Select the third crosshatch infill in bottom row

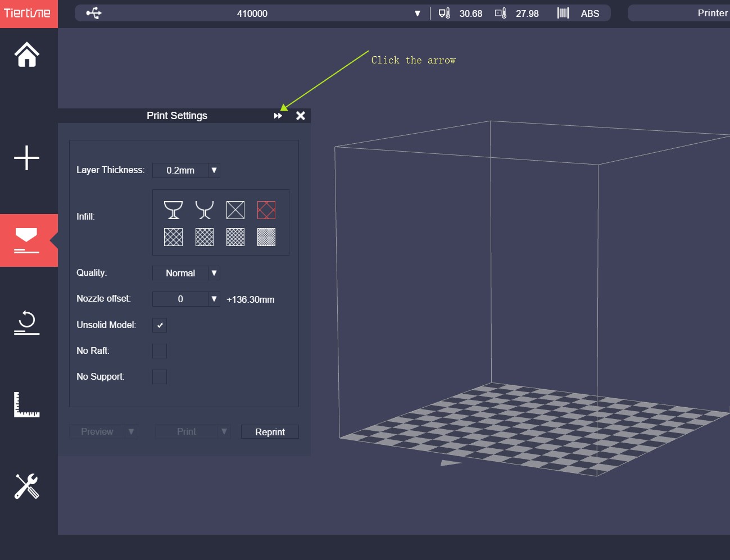[235, 237]
